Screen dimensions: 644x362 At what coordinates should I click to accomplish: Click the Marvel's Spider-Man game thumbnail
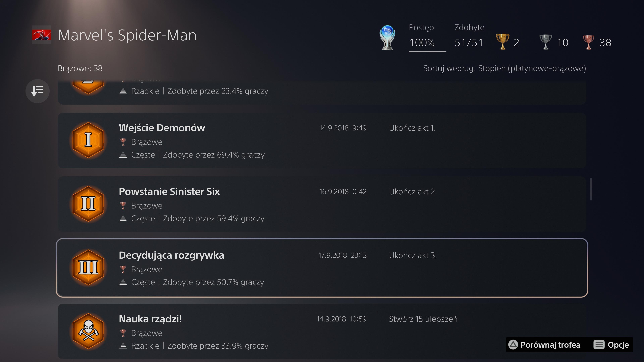coord(41,35)
